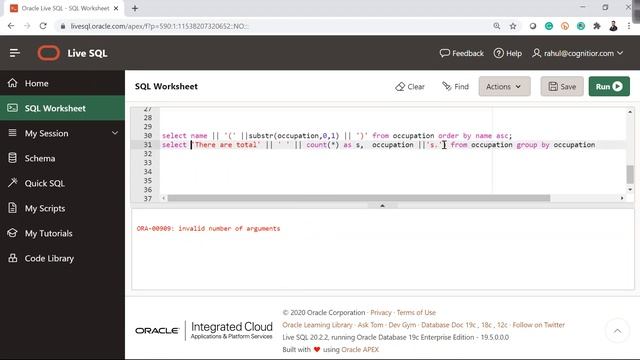This screenshot has width=640, height=360.
Task: Expand the My Session chevron
Action: [x=115, y=133]
